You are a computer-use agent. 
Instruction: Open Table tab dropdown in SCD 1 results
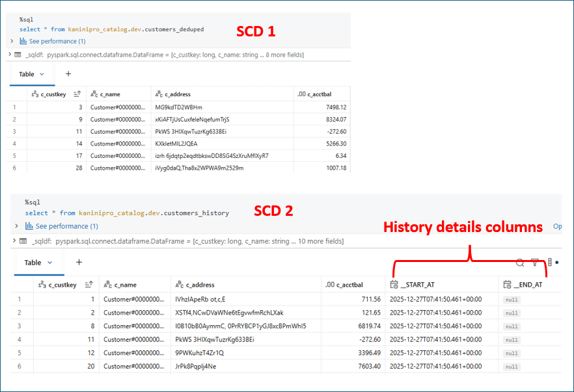click(x=42, y=74)
